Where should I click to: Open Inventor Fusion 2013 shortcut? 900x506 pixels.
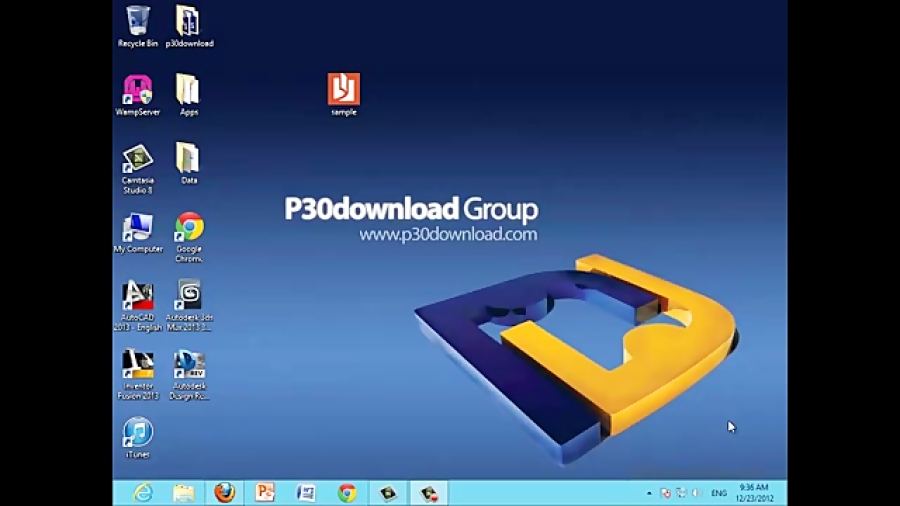click(x=138, y=375)
